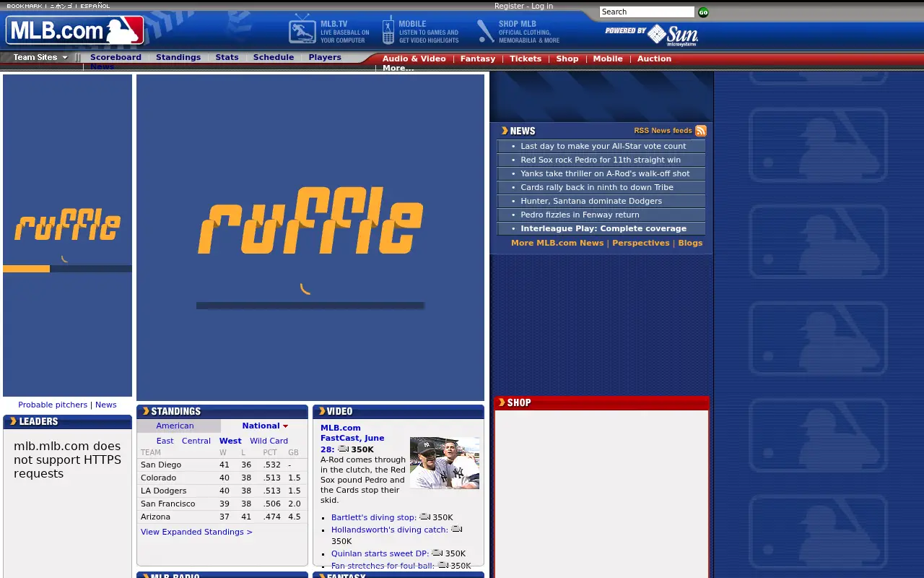The width and height of the screenshot is (924, 578).
Task: Open Schedule in the navigation bar
Action: point(274,57)
